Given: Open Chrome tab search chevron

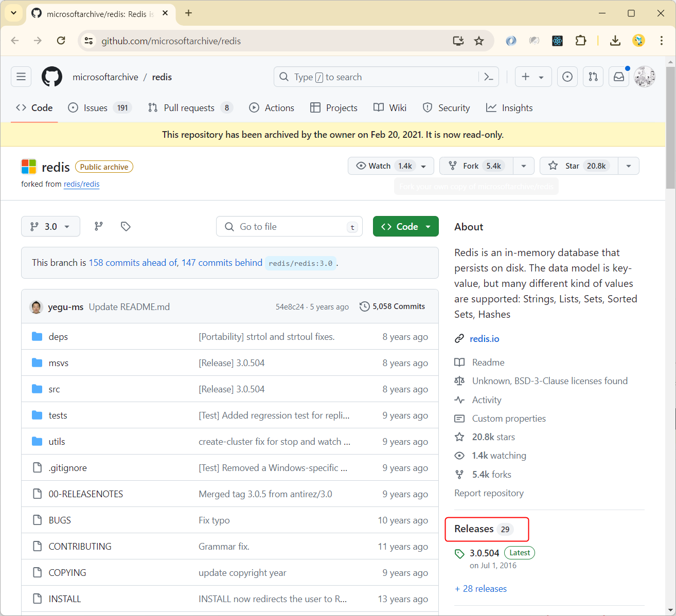Looking at the screenshot, I should (x=13, y=13).
